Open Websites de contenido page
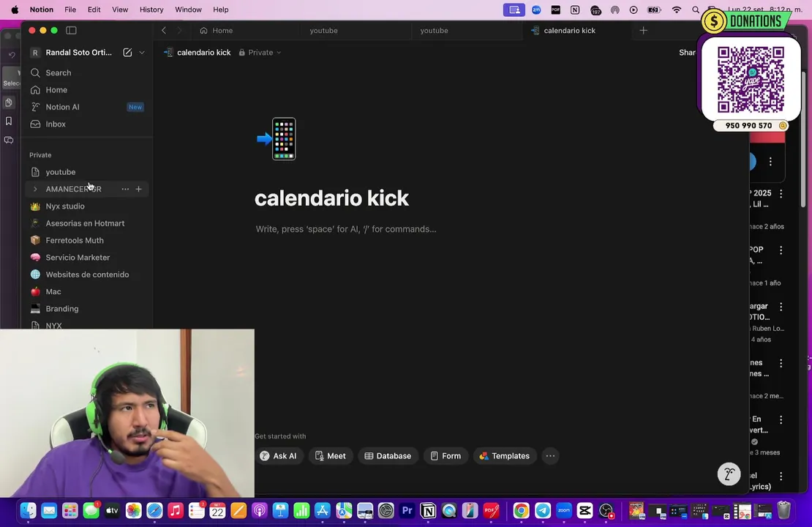Image resolution: width=812 pixels, height=527 pixels. click(x=87, y=274)
